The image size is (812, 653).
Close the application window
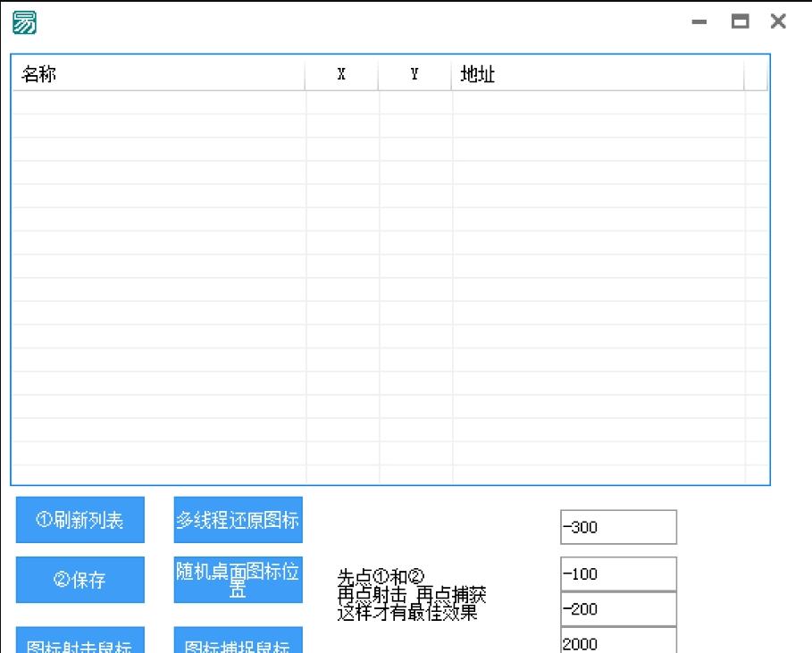point(778,21)
